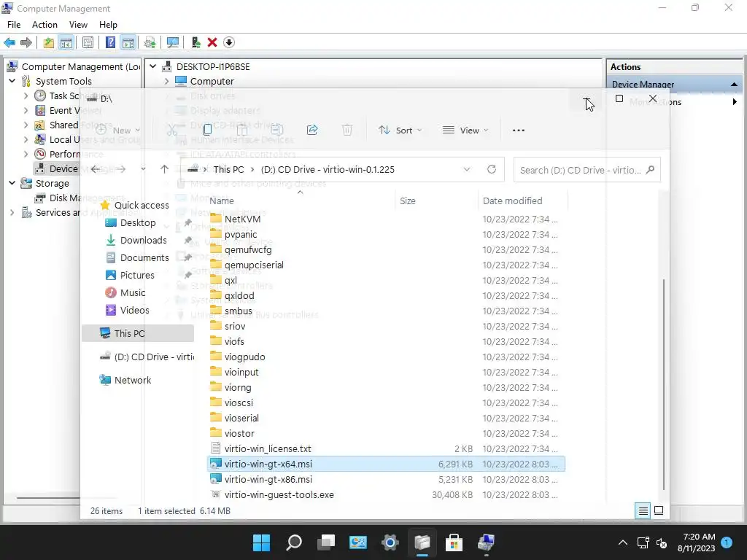747x560 pixels.
Task: Open the Windows Start button
Action: coord(261,542)
